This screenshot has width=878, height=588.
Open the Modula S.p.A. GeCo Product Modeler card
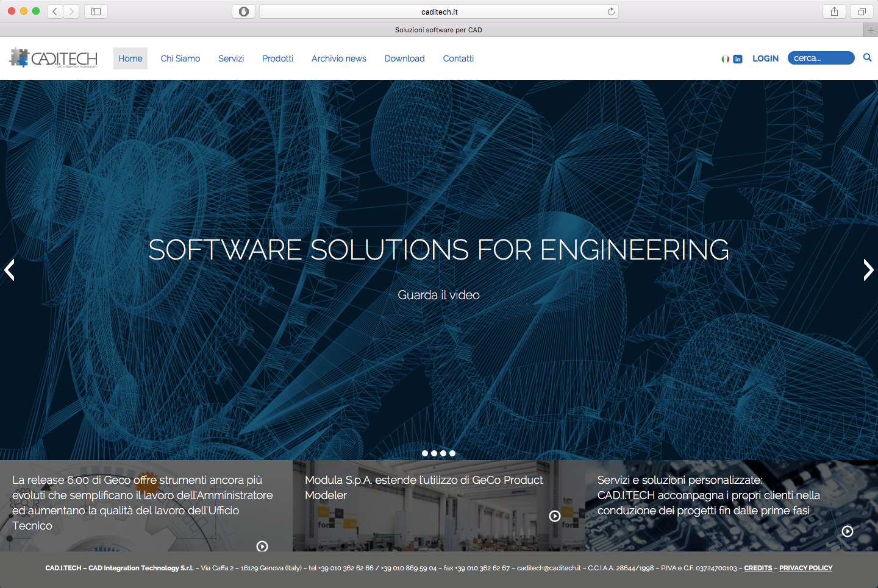(x=439, y=506)
